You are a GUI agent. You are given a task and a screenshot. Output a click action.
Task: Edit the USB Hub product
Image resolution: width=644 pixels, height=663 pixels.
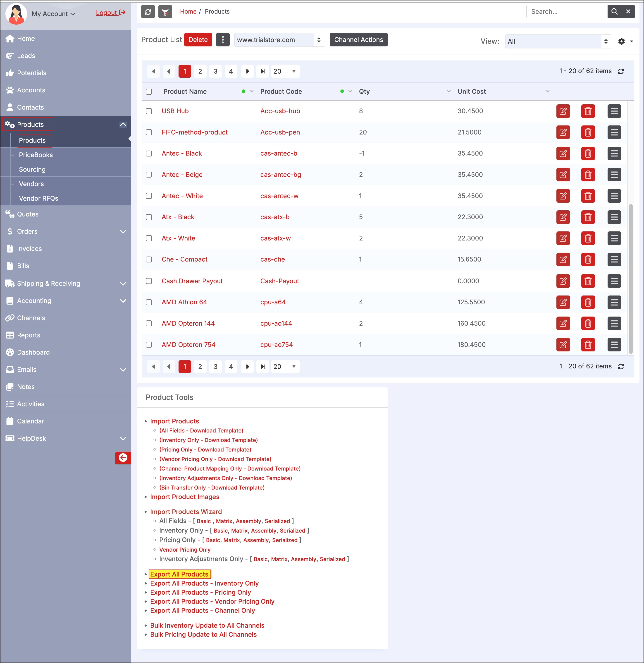coord(563,111)
